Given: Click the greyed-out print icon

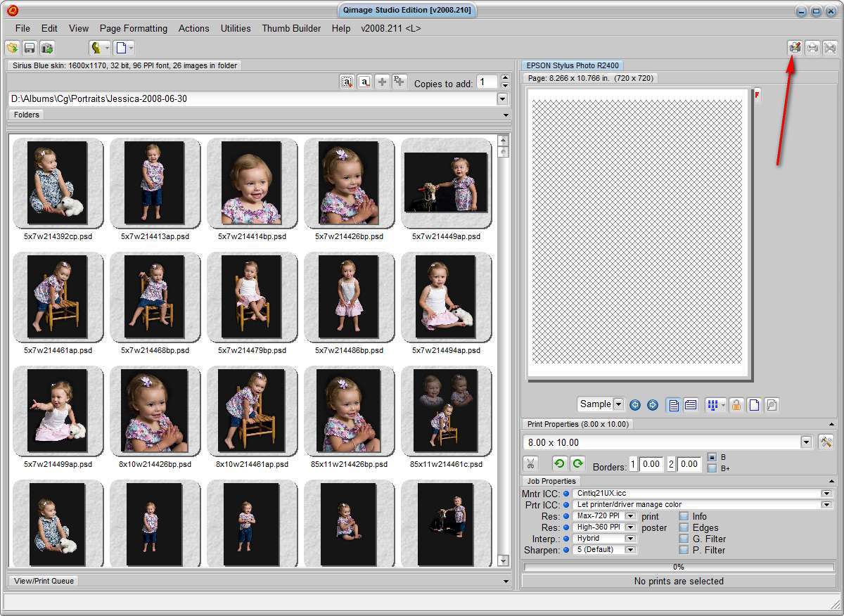Looking at the screenshot, I should [x=812, y=48].
